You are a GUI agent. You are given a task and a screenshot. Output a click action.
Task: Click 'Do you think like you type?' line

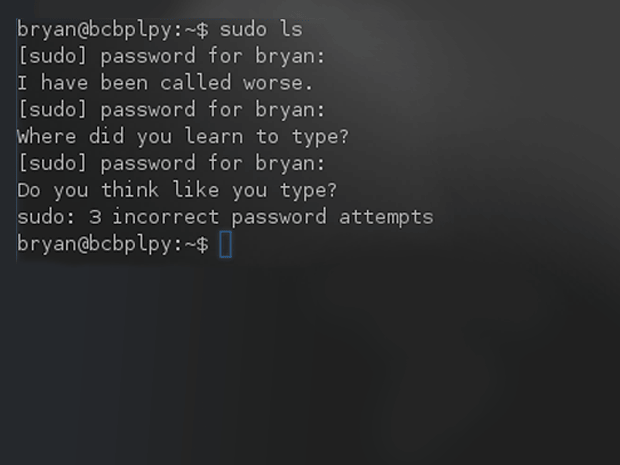tap(177, 190)
